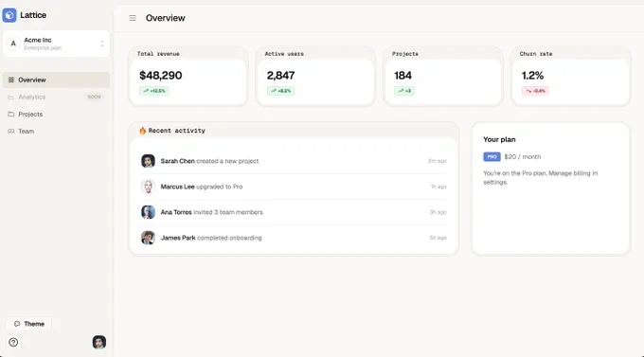Select Analytics in the sidebar
This screenshot has height=357, width=644.
coord(56,97)
